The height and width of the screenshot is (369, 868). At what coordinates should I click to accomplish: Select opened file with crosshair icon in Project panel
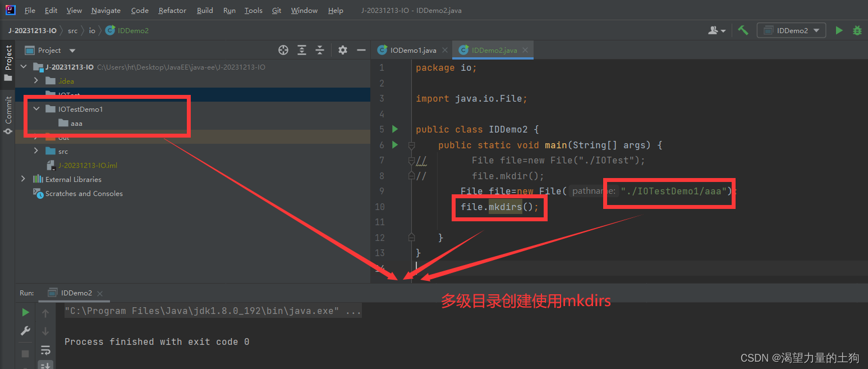tap(283, 50)
